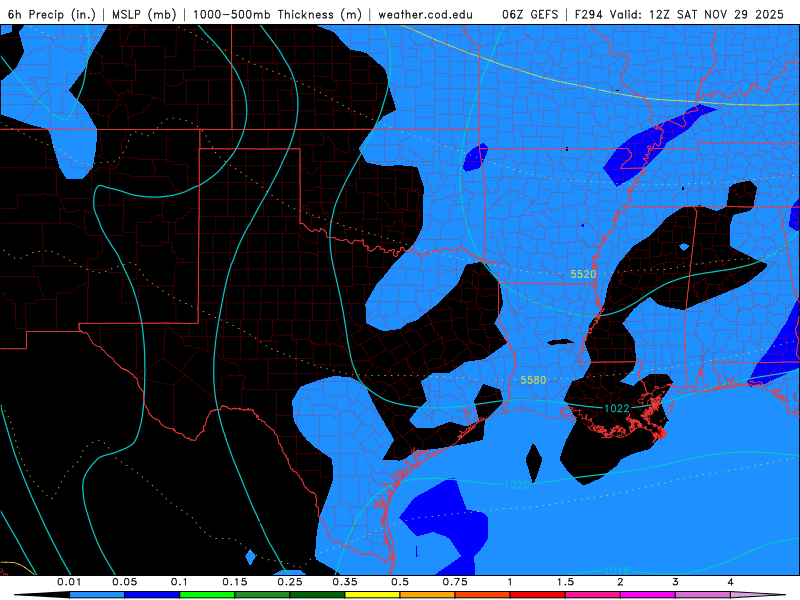800x600 pixels.
Task: Select the medium green 0.15 legend swatch
Action: point(262,595)
